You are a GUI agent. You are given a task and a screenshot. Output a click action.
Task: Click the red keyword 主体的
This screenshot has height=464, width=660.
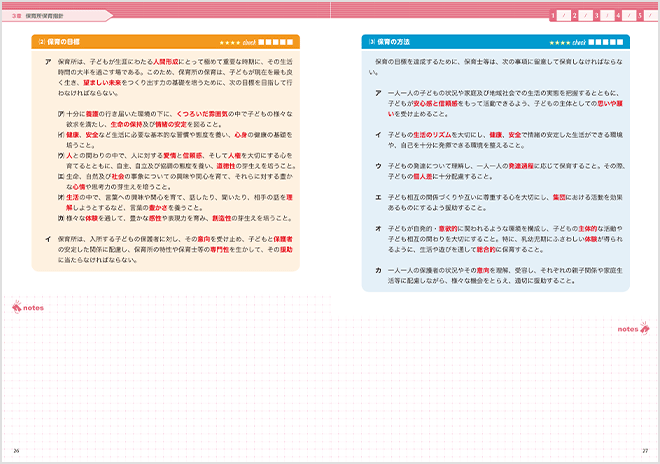(x=588, y=229)
